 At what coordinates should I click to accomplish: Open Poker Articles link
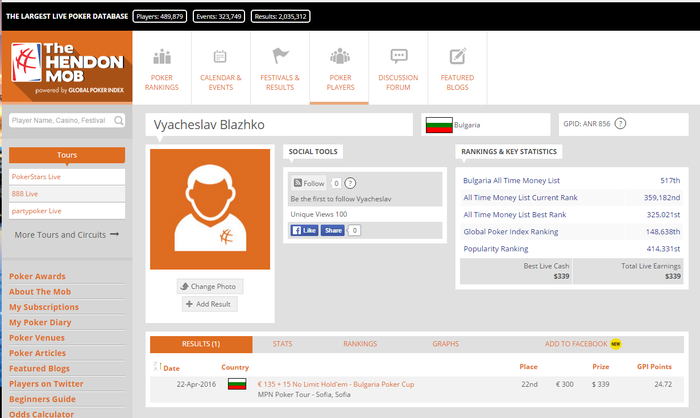pyautogui.click(x=38, y=353)
